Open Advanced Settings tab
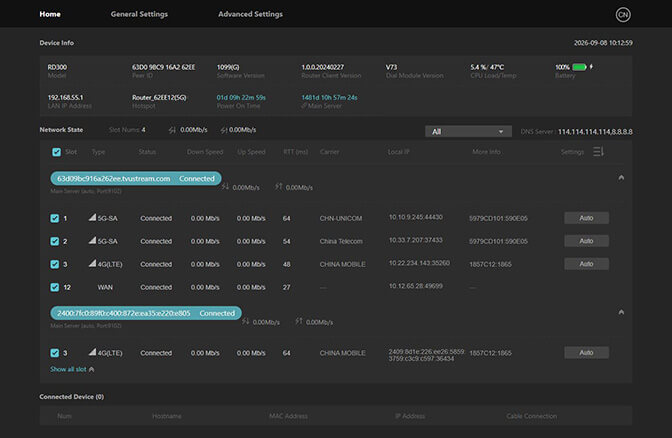The width and height of the screenshot is (672, 438). click(x=250, y=14)
